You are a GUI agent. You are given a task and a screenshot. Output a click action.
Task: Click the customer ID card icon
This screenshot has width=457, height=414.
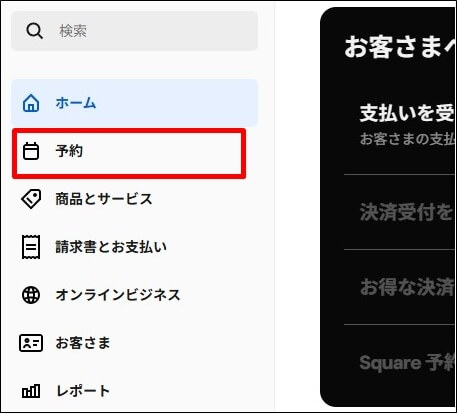31,343
